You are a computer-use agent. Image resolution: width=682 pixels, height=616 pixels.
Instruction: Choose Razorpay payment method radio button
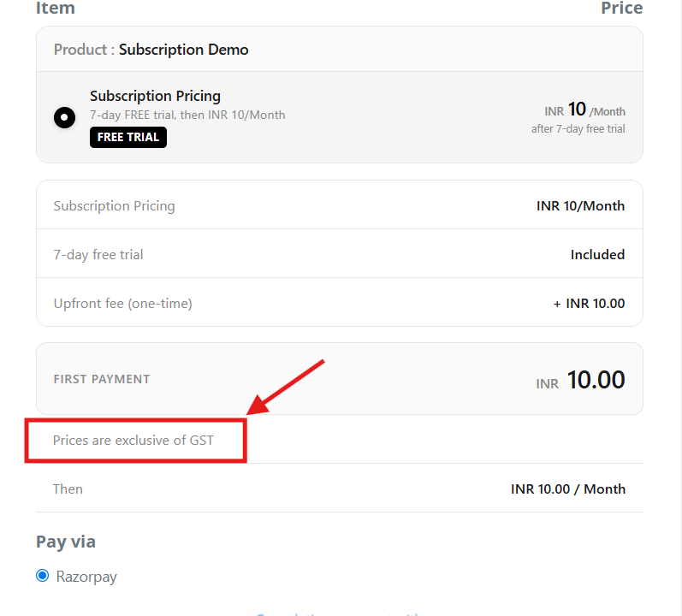tap(42, 576)
